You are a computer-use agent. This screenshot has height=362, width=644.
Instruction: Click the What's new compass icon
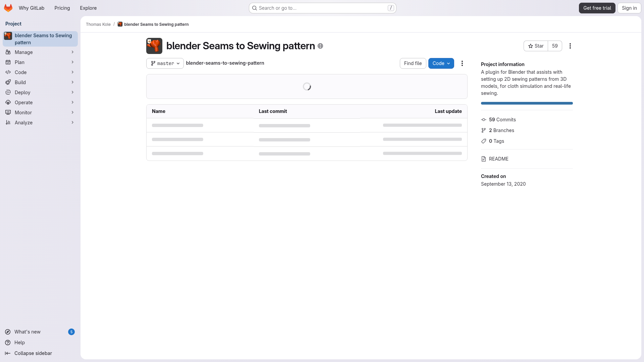[x=8, y=332]
